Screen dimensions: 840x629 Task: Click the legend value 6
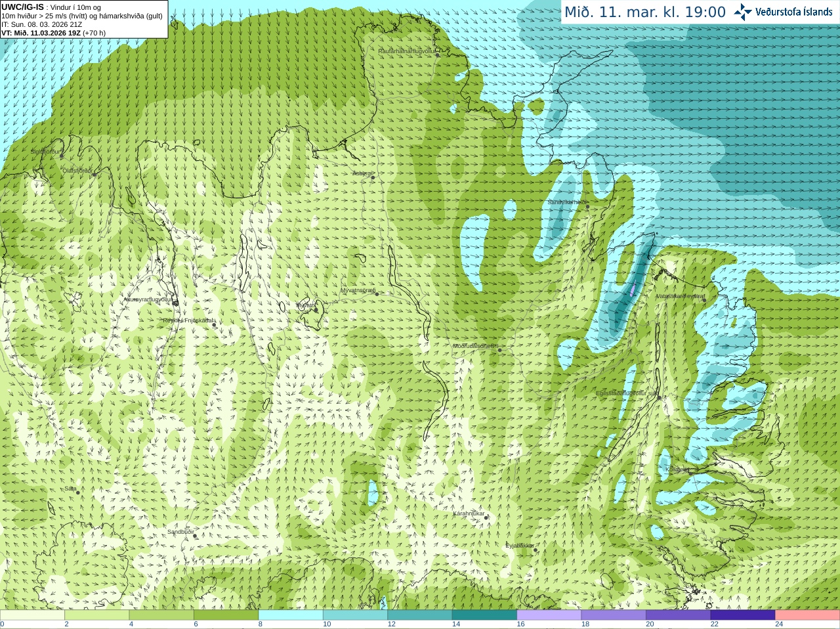pyautogui.click(x=196, y=624)
